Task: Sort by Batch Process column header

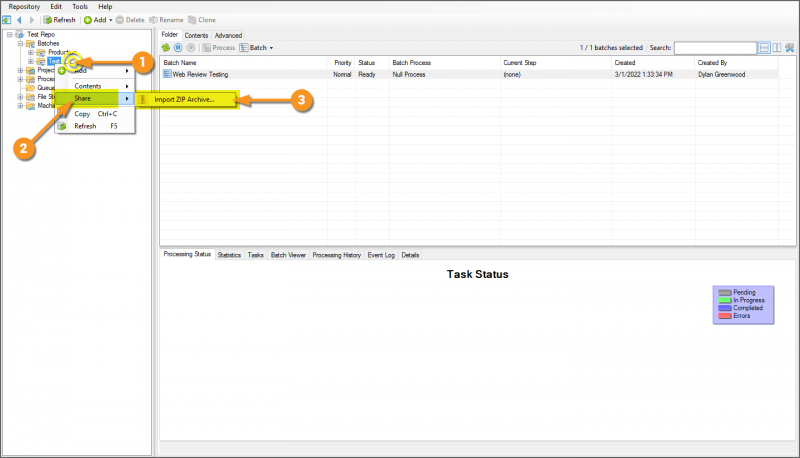Action: point(445,63)
